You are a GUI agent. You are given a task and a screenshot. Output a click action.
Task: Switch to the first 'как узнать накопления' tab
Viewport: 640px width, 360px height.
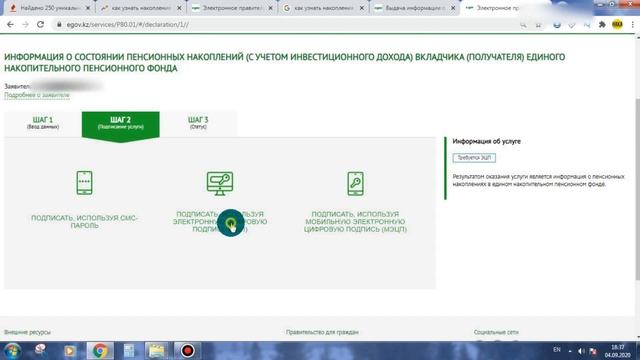click(141, 8)
